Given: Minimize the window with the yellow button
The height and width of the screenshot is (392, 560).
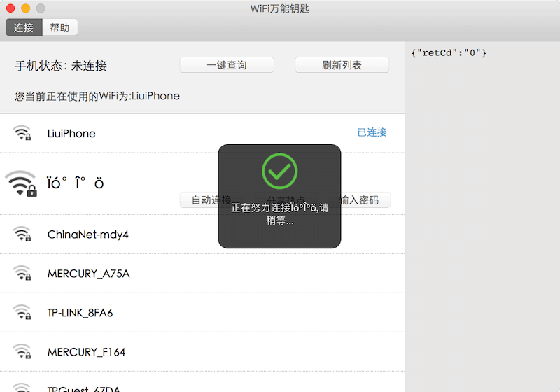Looking at the screenshot, I should [26, 8].
